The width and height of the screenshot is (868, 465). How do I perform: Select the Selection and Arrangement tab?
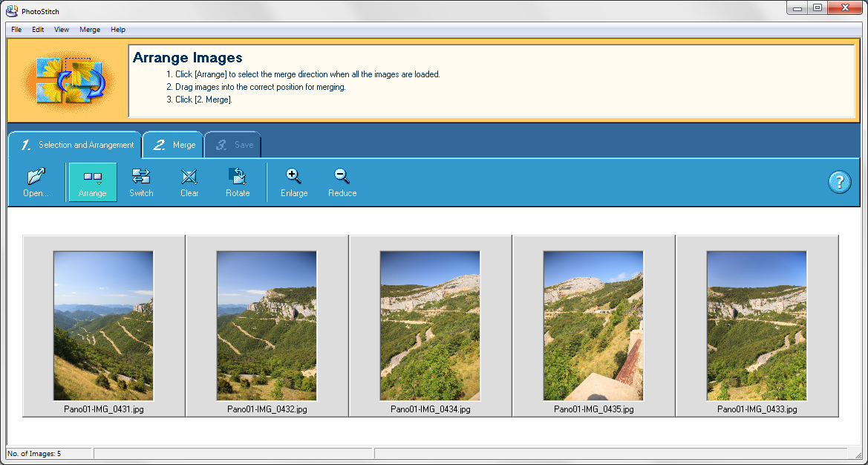pyautogui.click(x=76, y=145)
